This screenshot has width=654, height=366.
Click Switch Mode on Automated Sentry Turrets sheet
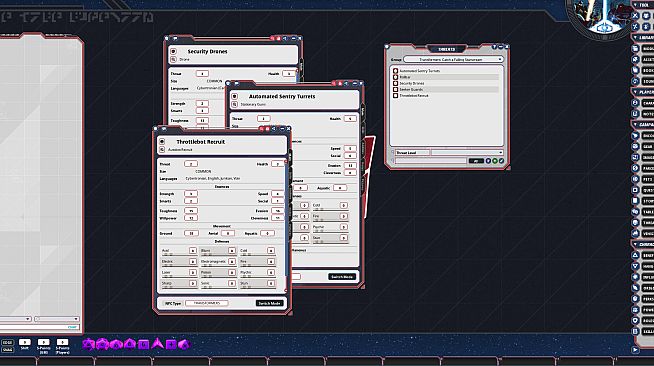pyautogui.click(x=342, y=277)
